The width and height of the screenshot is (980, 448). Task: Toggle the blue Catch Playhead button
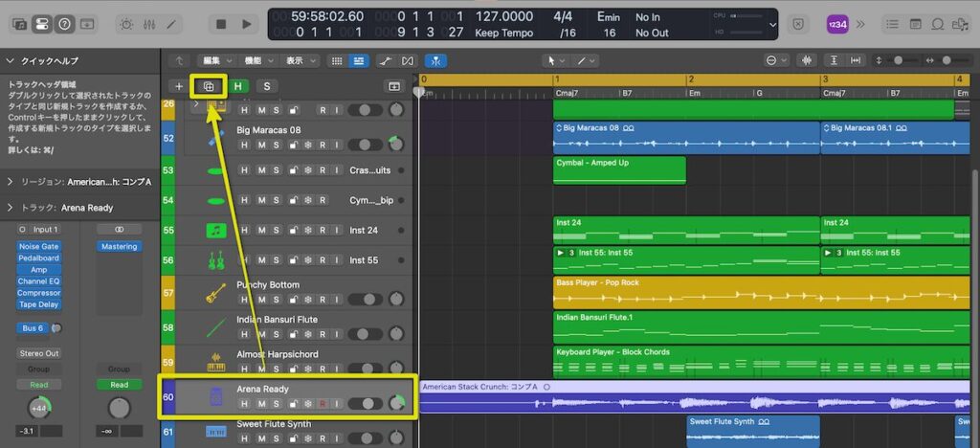(435, 60)
